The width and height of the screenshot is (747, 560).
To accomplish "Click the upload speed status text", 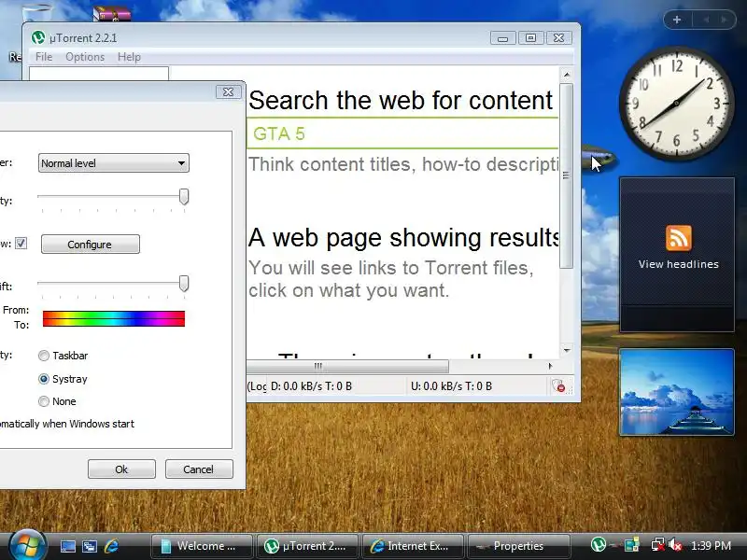I will click(451, 386).
